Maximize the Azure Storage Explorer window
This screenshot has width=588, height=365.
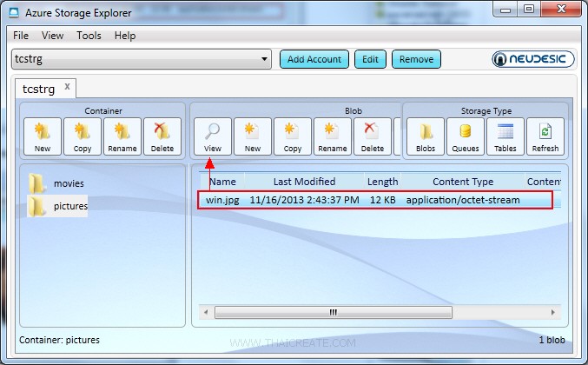(x=529, y=9)
